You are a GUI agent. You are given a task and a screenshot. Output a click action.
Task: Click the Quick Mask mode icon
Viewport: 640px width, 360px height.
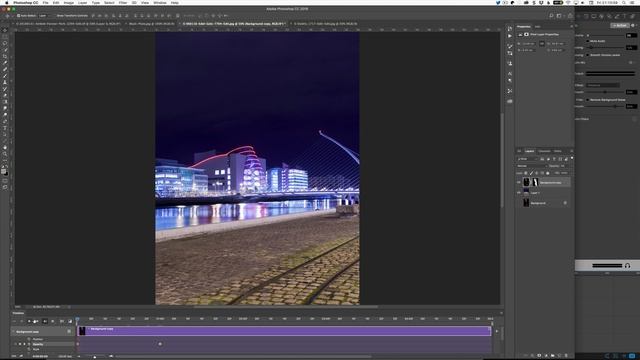pos(5,181)
